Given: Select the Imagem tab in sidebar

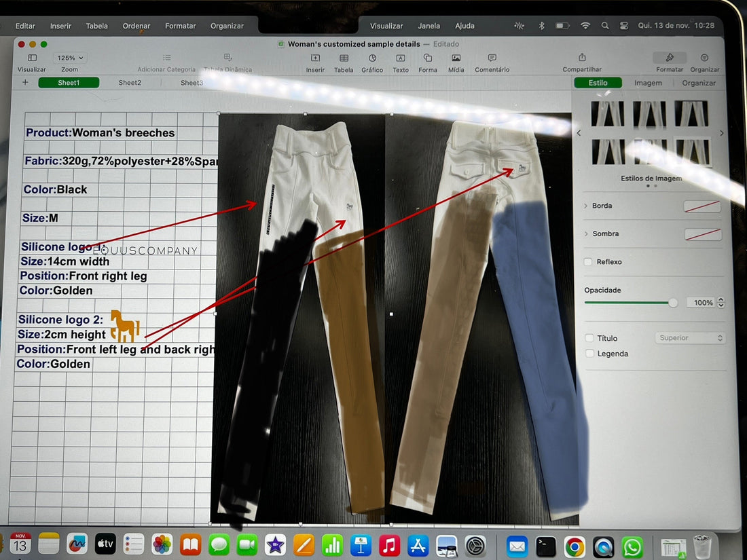Looking at the screenshot, I should tap(648, 83).
